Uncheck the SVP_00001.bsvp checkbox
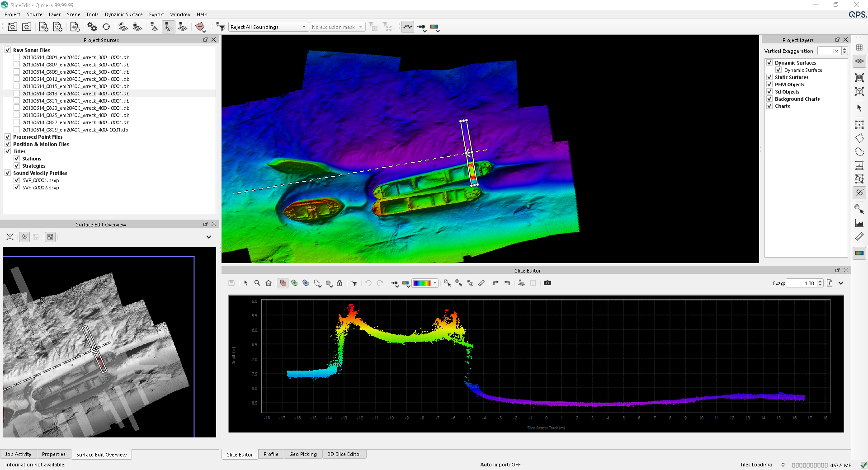 pyautogui.click(x=17, y=180)
